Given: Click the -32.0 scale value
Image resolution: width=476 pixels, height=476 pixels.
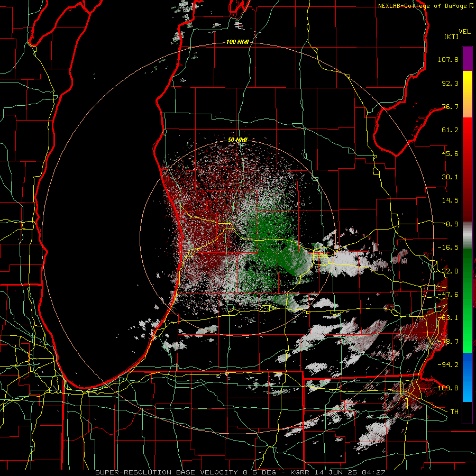Looking at the screenshot, I should coord(448,271).
